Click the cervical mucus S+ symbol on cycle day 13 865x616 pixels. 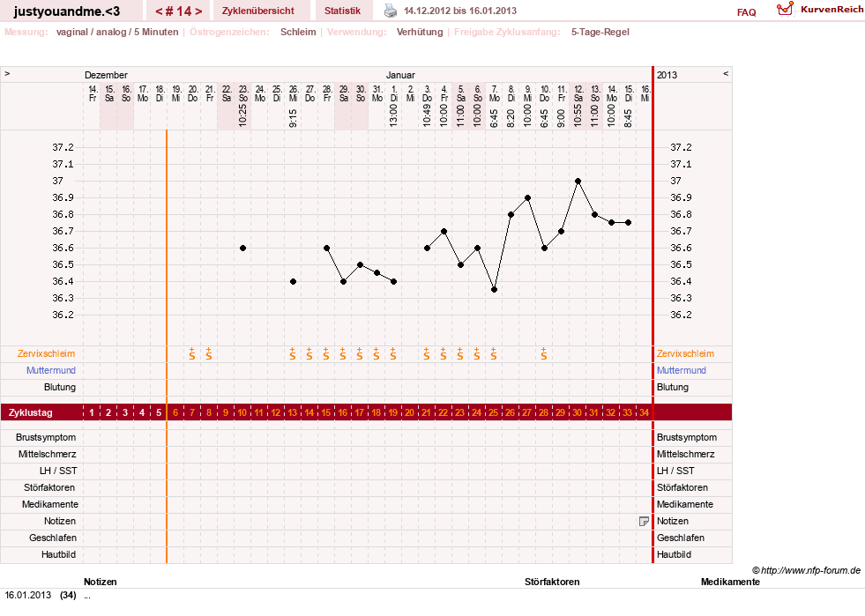coord(293,354)
